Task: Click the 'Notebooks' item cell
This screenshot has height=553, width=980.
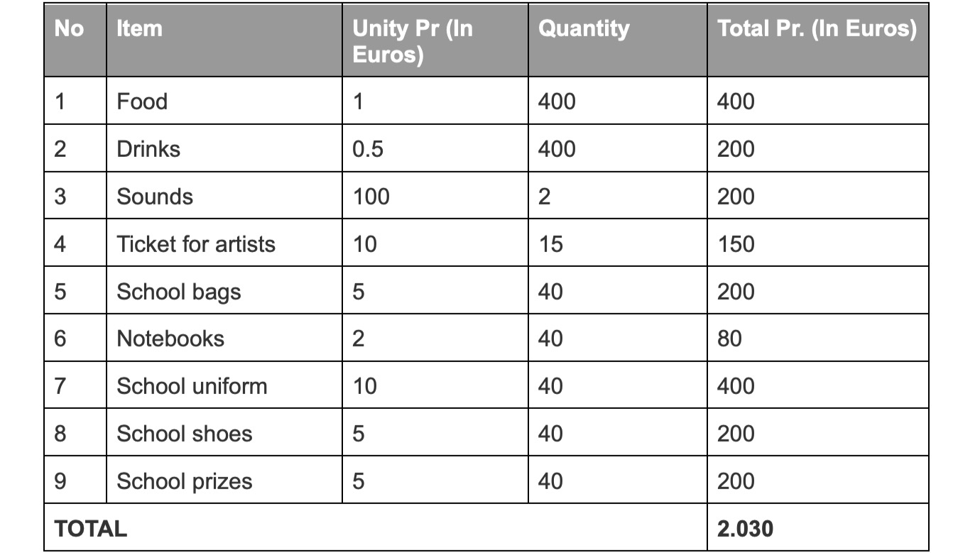Action: click(224, 338)
